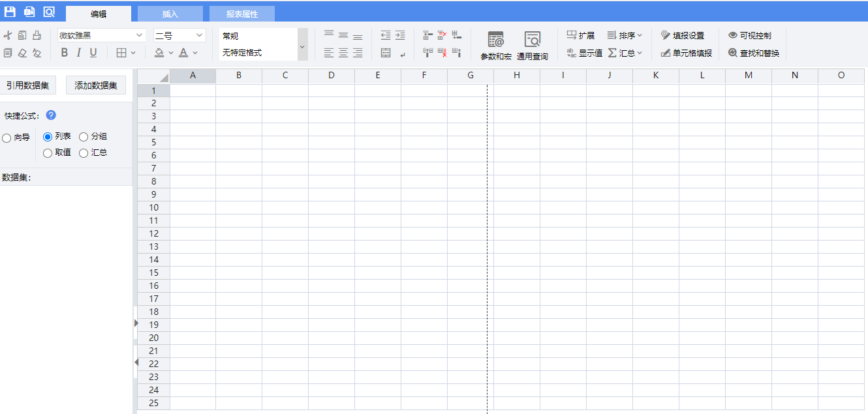868x414 pixels.
Task: Toggle bold text formatting
Action: 64,53
